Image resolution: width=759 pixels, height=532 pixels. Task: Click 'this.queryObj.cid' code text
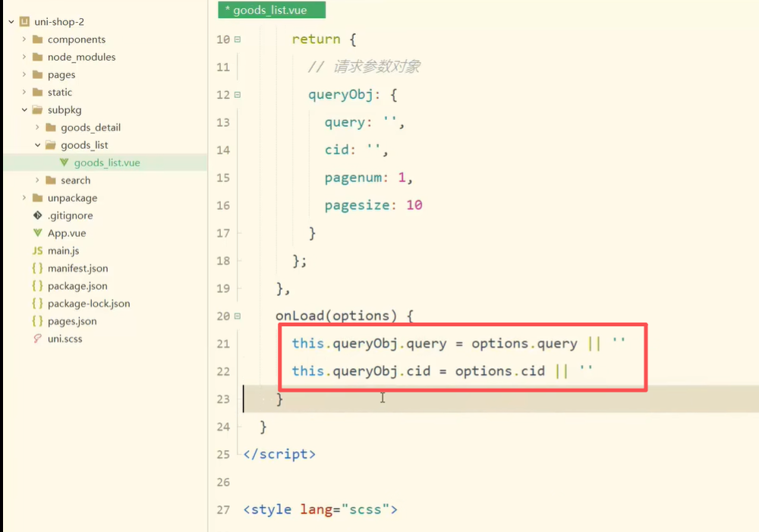click(x=361, y=371)
